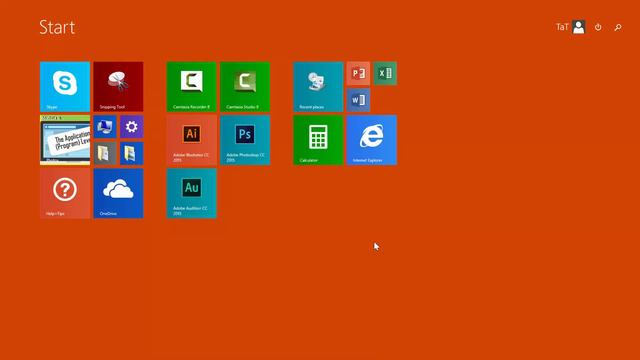Open the Help+Tips tile
This screenshot has height=360, width=640.
65,193
